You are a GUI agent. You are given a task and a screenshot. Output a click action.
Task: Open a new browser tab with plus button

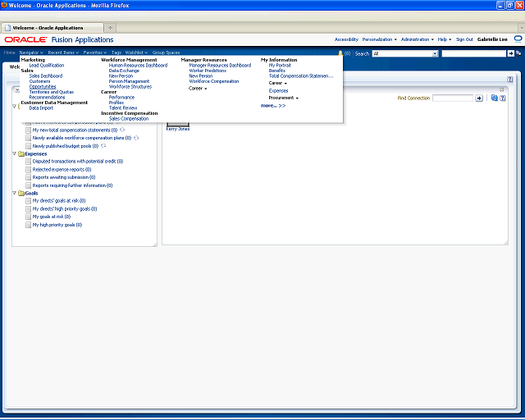click(x=110, y=28)
